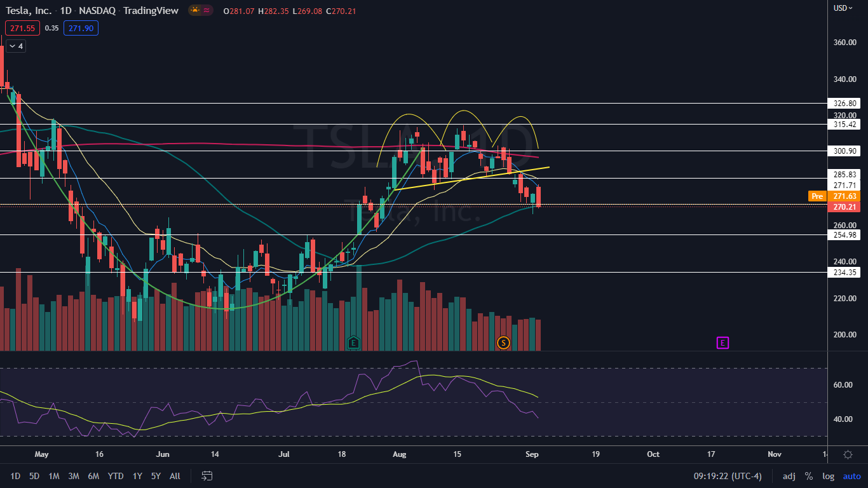Click the purple upcoming earnings E marker
The height and width of the screenshot is (488, 868).
(722, 343)
